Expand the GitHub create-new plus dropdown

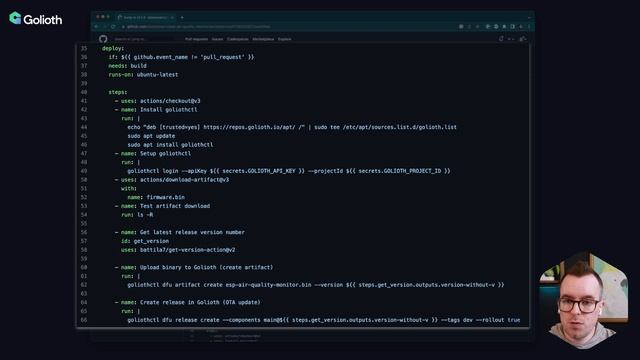coord(511,39)
